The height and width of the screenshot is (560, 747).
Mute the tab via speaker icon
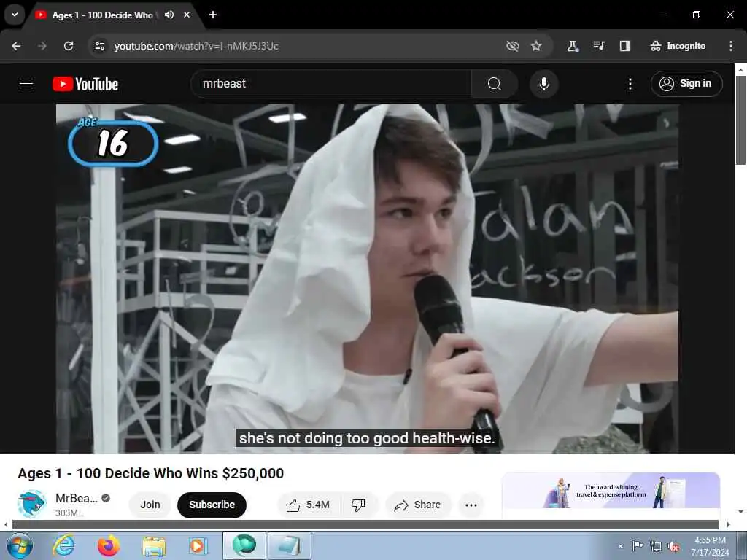[169, 15]
